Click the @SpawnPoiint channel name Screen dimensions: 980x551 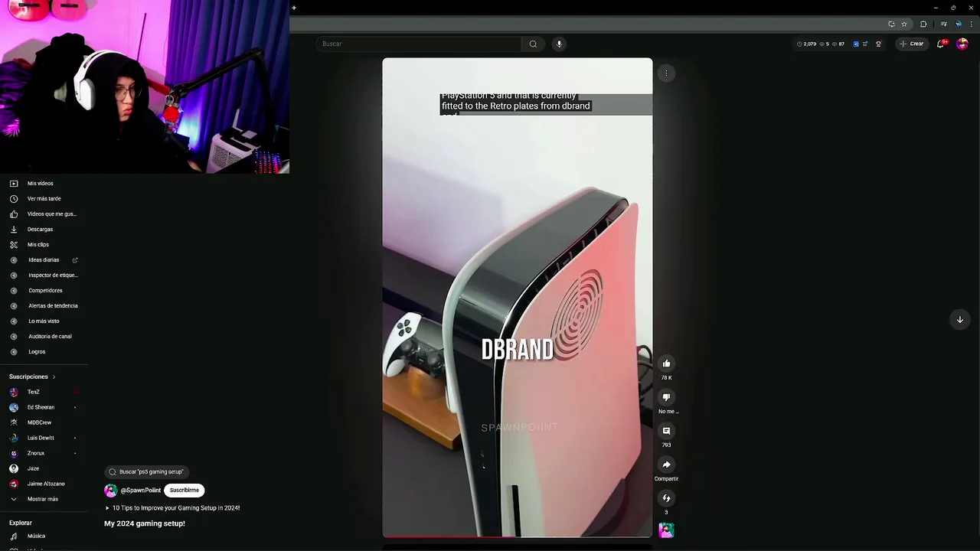coord(141,491)
